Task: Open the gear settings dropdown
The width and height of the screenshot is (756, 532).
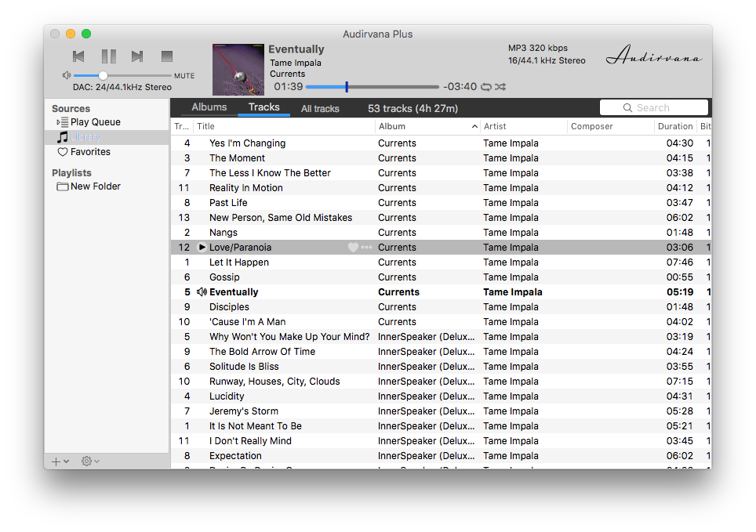Action: [x=90, y=461]
